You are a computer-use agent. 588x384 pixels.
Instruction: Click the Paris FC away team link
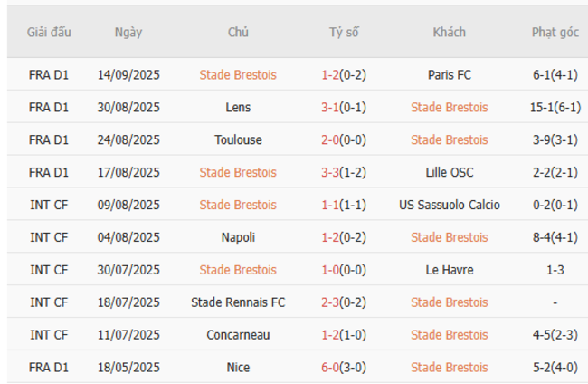pyautogui.click(x=449, y=75)
